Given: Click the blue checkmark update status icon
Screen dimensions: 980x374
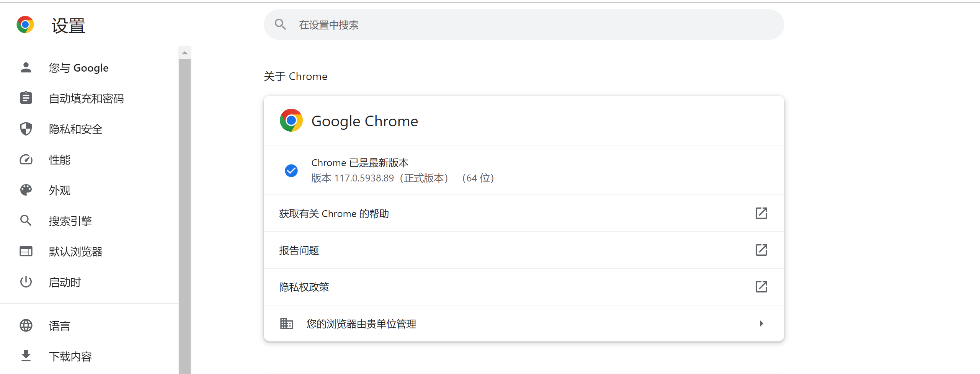Looking at the screenshot, I should 291,170.
